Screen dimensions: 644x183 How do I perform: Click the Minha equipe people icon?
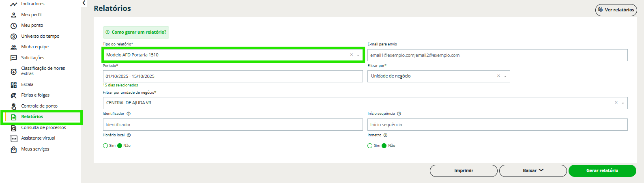point(13,47)
